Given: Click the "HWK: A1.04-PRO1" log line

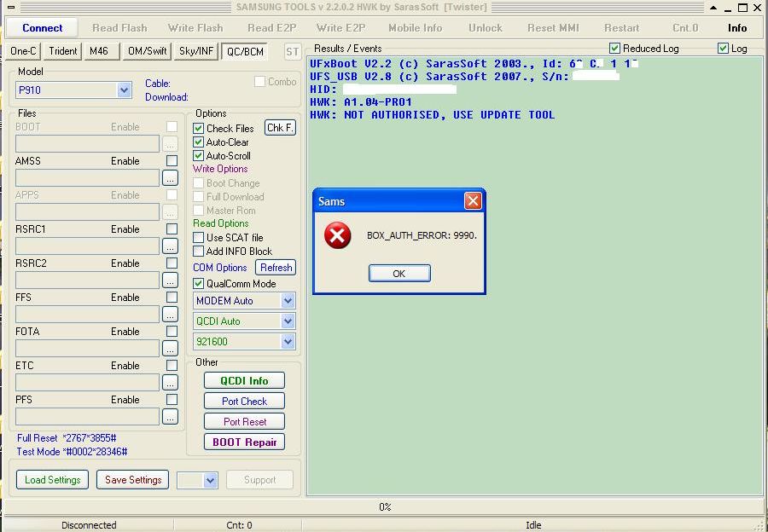Looking at the screenshot, I should point(360,102).
